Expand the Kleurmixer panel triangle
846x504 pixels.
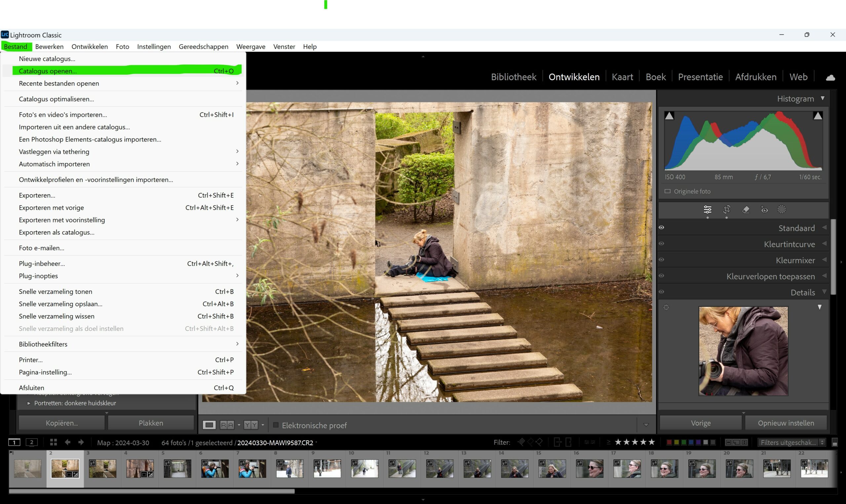pyautogui.click(x=824, y=259)
